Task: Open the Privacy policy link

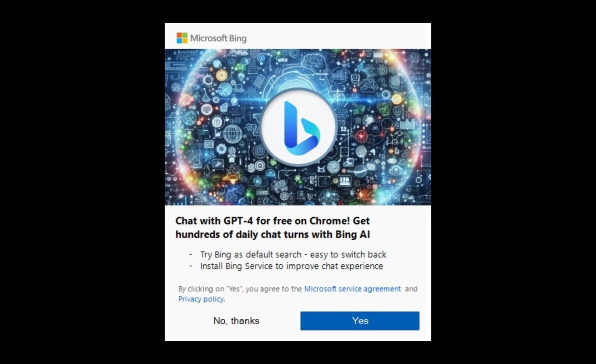Action: click(x=202, y=299)
